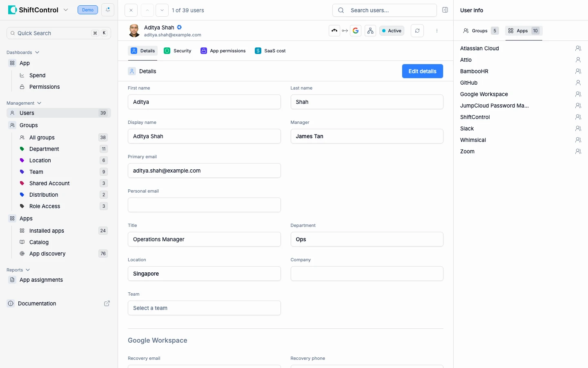This screenshot has width=588, height=368.
Task: Click the Active status badge
Action: [392, 31]
